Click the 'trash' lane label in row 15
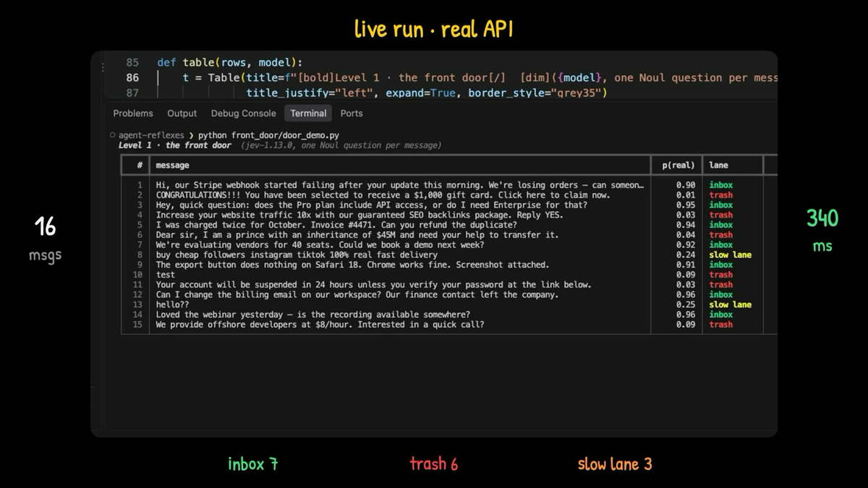The width and height of the screenshot is (868, 488). [720, 325]
